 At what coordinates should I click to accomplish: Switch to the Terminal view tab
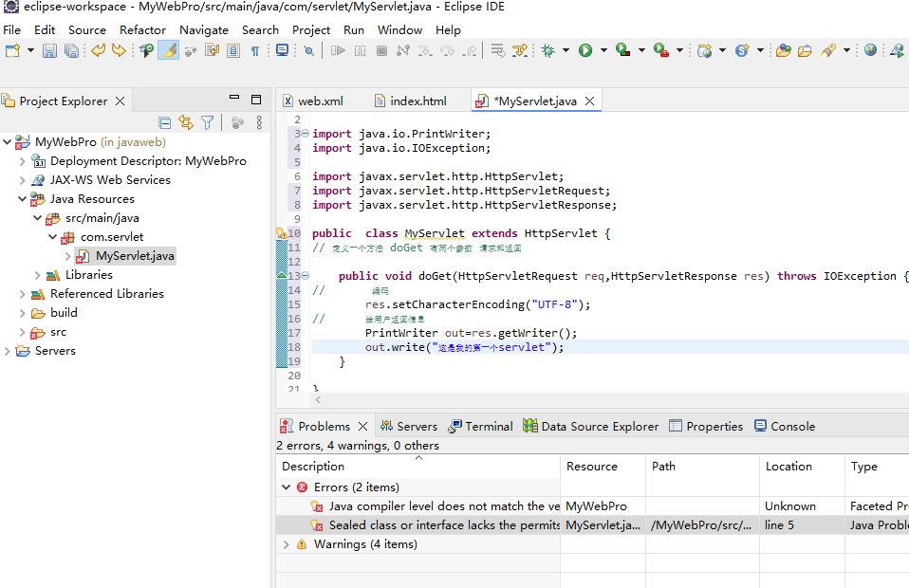click(x=480, y=427)
